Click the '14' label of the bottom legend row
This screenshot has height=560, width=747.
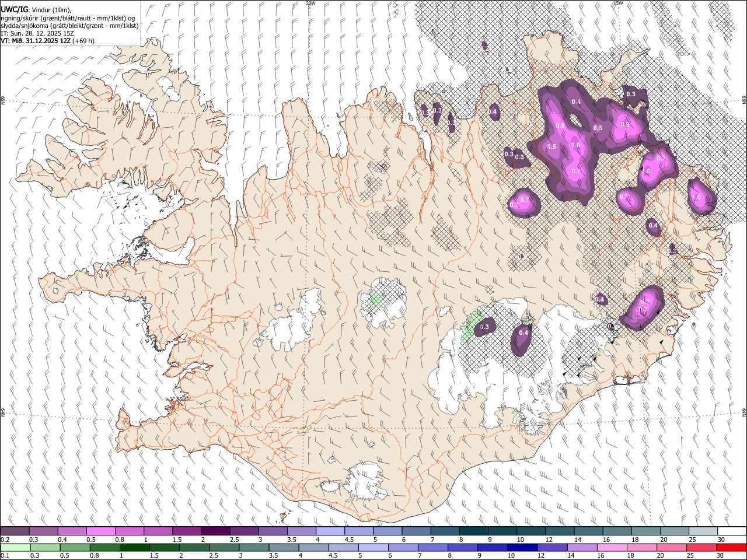[571, 555]
